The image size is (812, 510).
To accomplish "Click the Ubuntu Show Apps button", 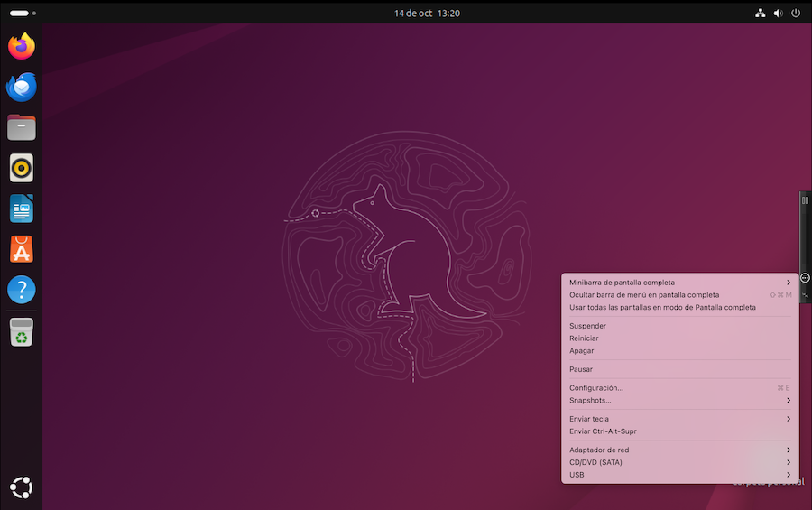I will click(22, 488).
